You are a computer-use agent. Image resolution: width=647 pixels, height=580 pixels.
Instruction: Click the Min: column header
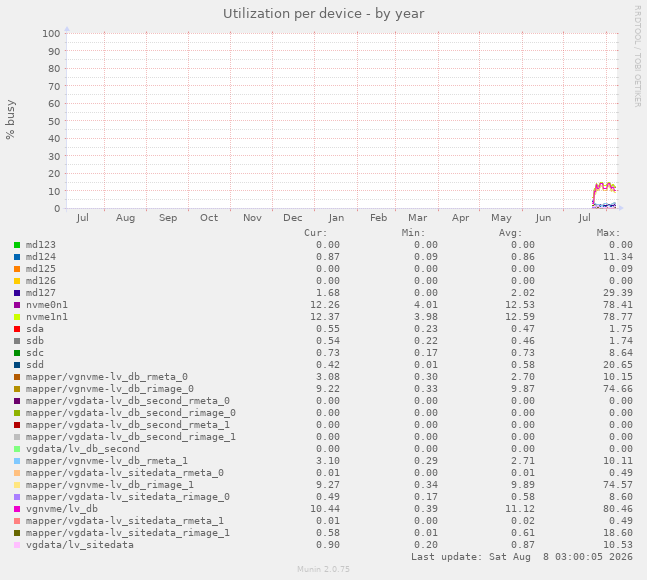point(413,233)
